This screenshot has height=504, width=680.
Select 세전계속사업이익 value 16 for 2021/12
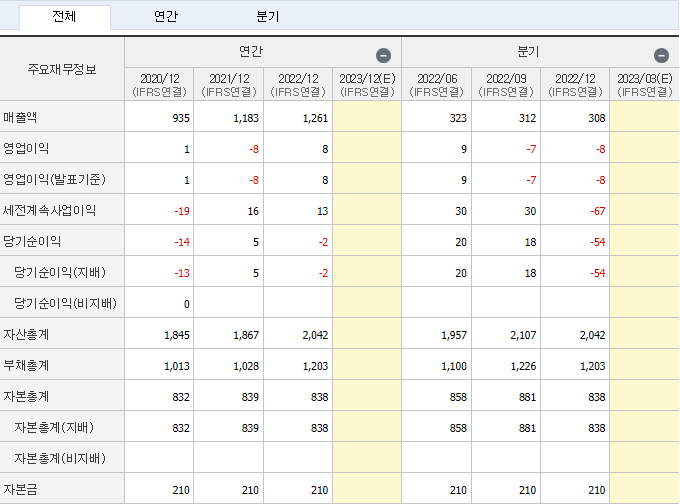click(x=253, y=211)
